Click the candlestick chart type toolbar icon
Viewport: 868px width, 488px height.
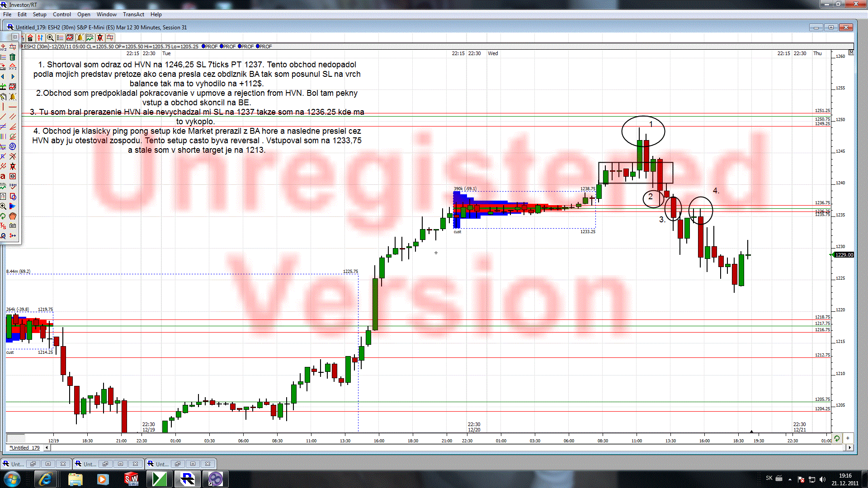click(x=40, y=38)
